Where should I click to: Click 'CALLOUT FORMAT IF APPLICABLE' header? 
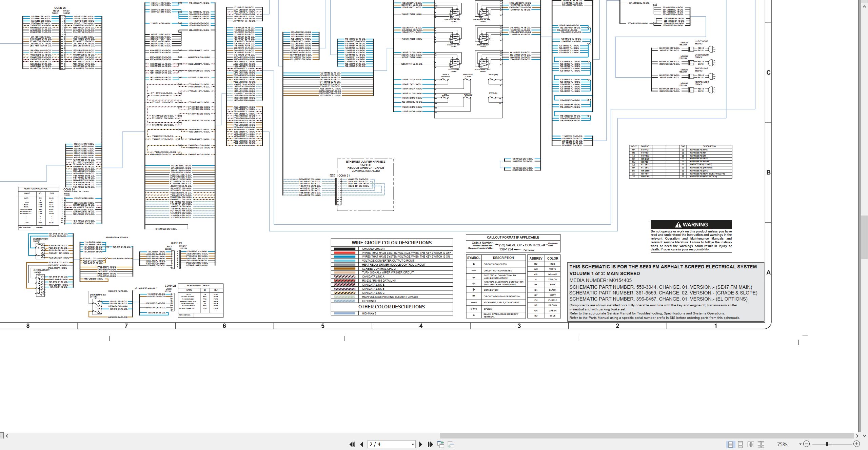[513, 238]
